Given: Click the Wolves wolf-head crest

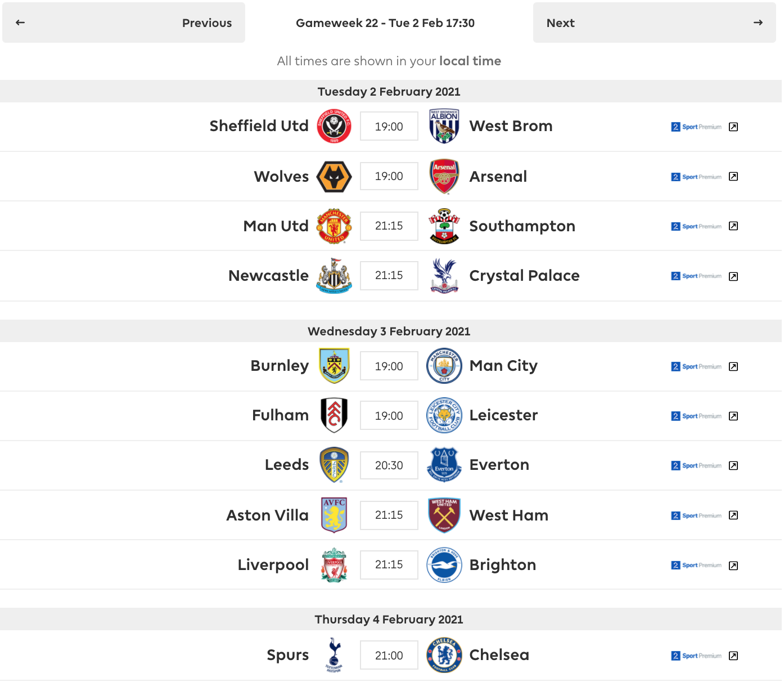Looking at the screenshot, I should coord(334,176).
